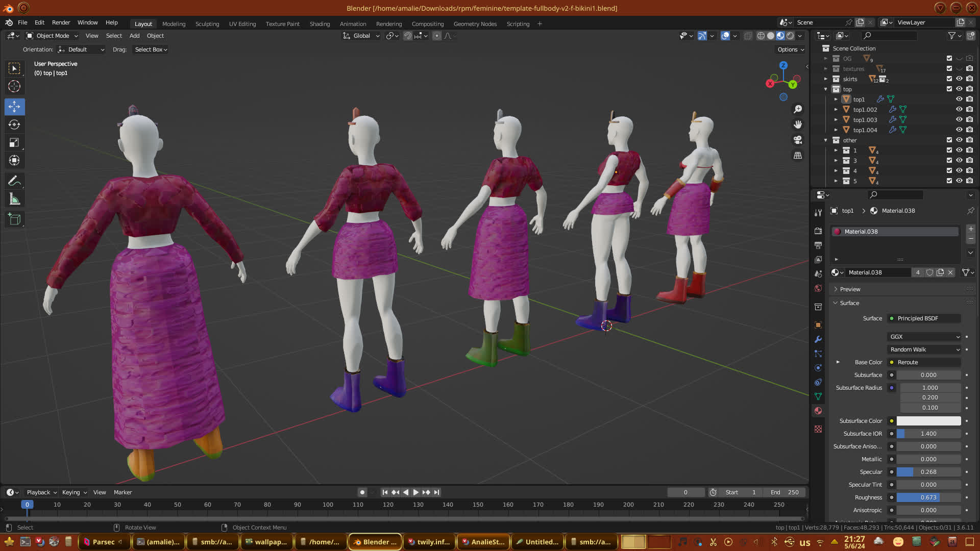Image resolution: width=980 pixels, height=551 pixels.
Task: Toggle camera view icon in viewport
Action: pos(798,140)
